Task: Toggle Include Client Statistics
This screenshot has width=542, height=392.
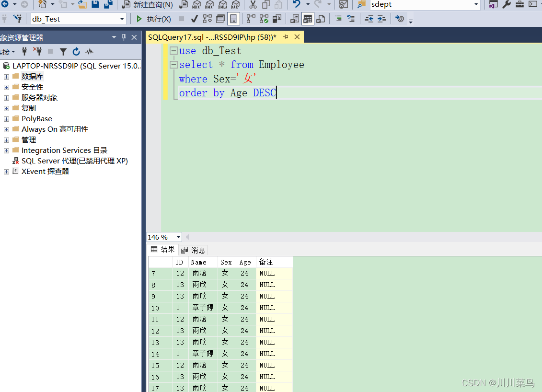Action: [x=277, y=19]
